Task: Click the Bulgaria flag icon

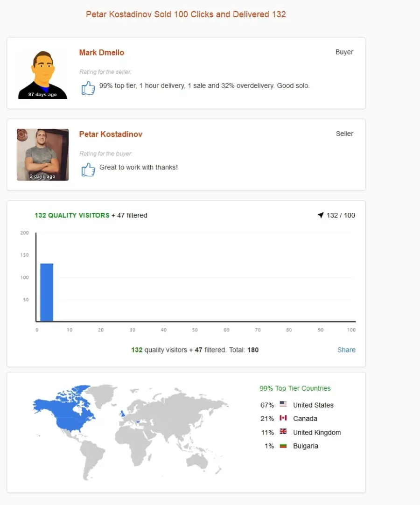Action: pos(283,446)
